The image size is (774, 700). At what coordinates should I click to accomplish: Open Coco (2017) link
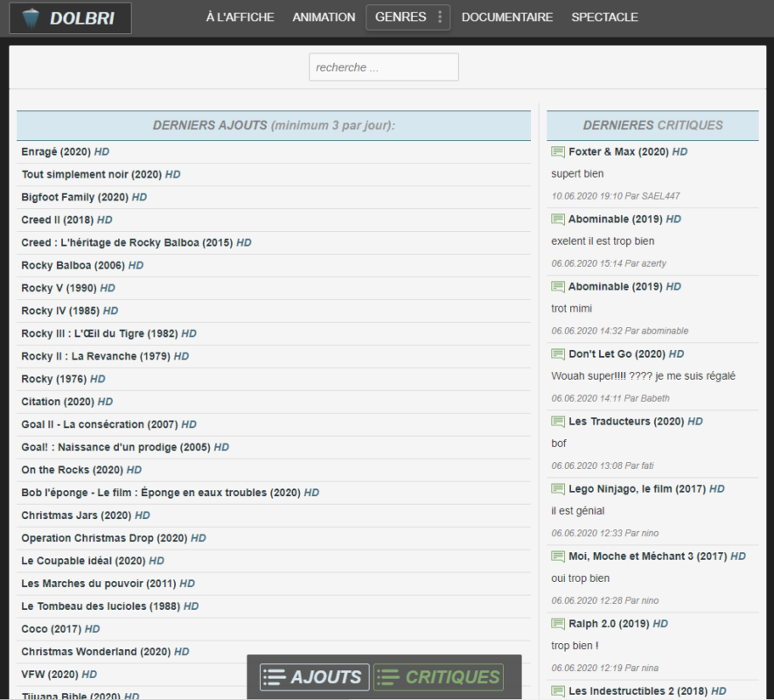click(60, 629)
